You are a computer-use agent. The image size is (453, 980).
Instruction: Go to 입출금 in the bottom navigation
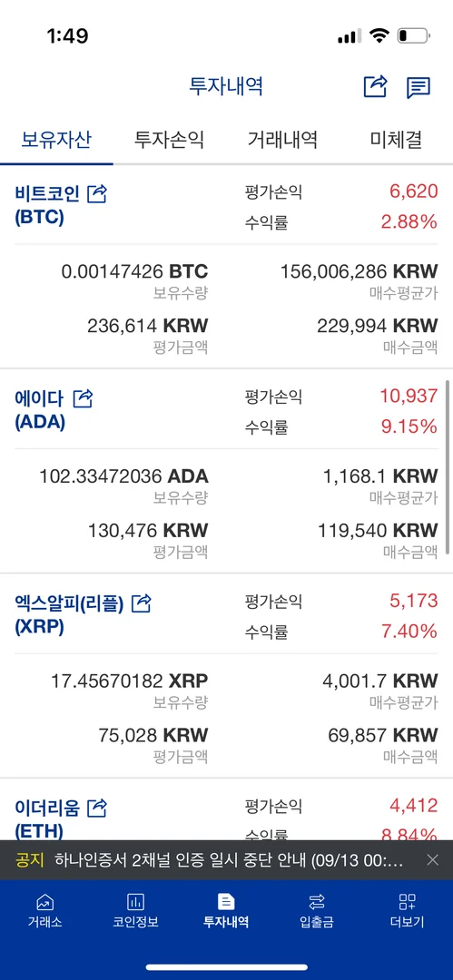[317, 911]
